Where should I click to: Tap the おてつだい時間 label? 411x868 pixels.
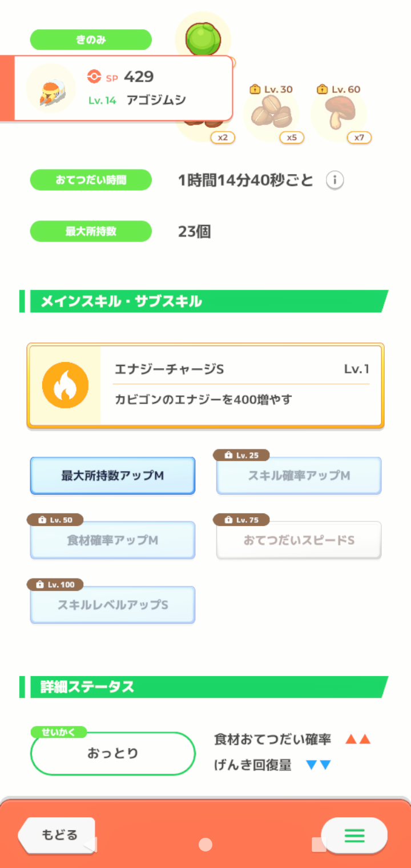point(91,180)
